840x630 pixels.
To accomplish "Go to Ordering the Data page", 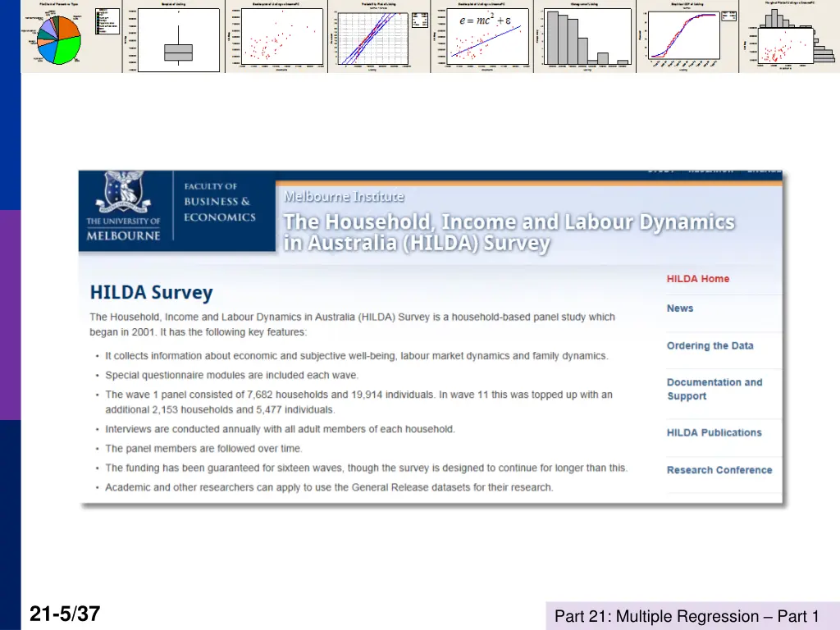I will tap(710, 345).
